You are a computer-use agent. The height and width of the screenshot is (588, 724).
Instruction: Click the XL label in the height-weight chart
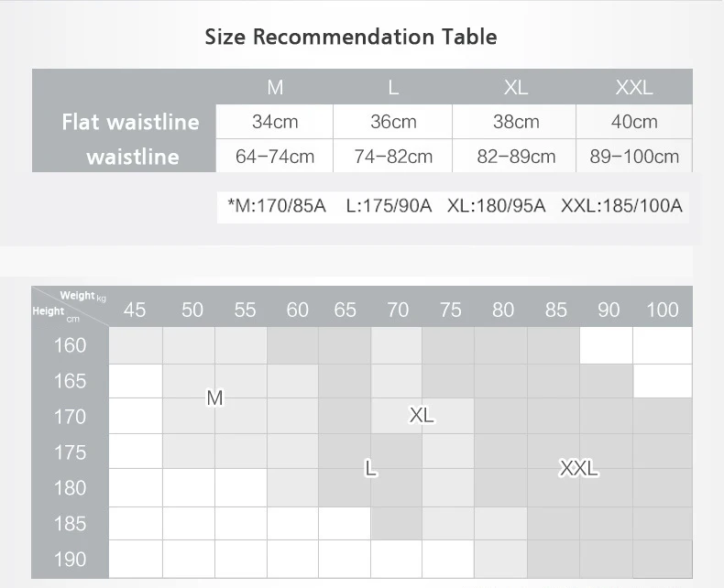click(x=422, y=415)
